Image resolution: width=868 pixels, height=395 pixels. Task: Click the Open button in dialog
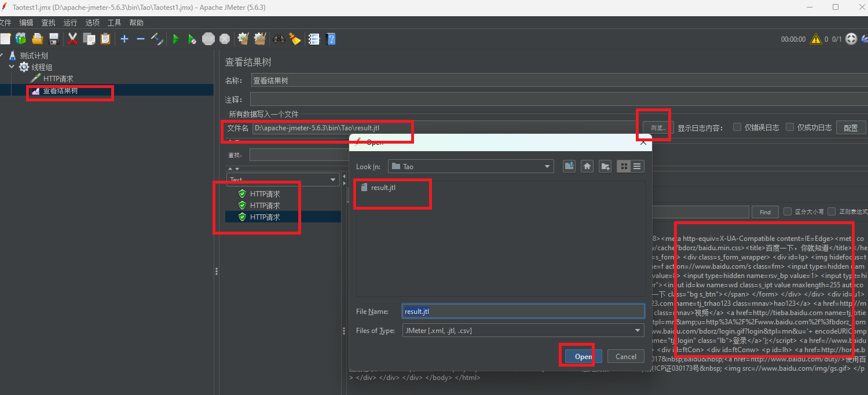(x=583, y=357)
